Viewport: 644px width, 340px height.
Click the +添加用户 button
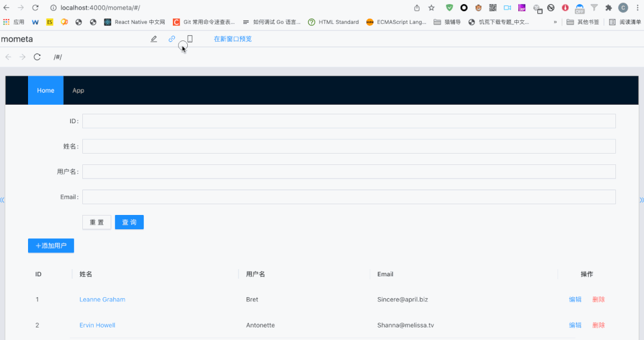[x=51, y=246]
